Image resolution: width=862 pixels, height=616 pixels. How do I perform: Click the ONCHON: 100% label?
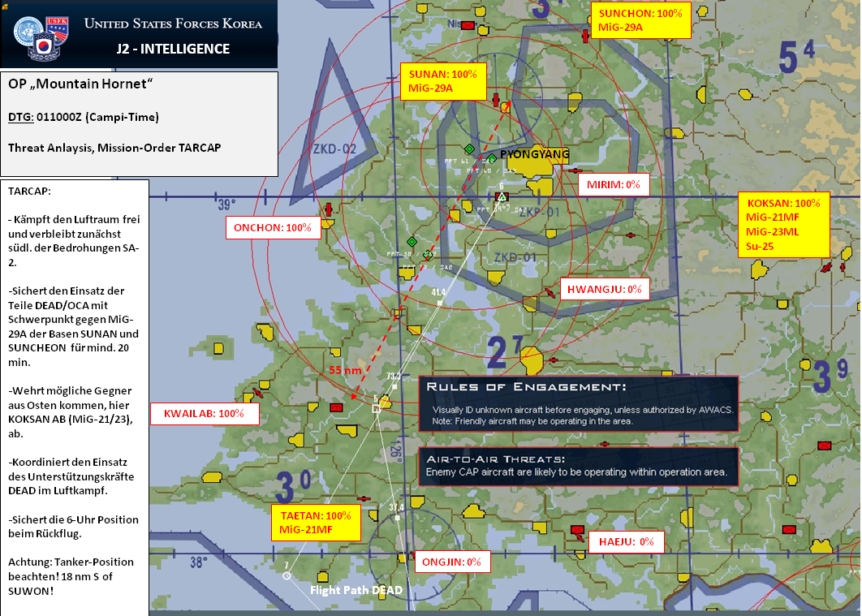[274, 227]
